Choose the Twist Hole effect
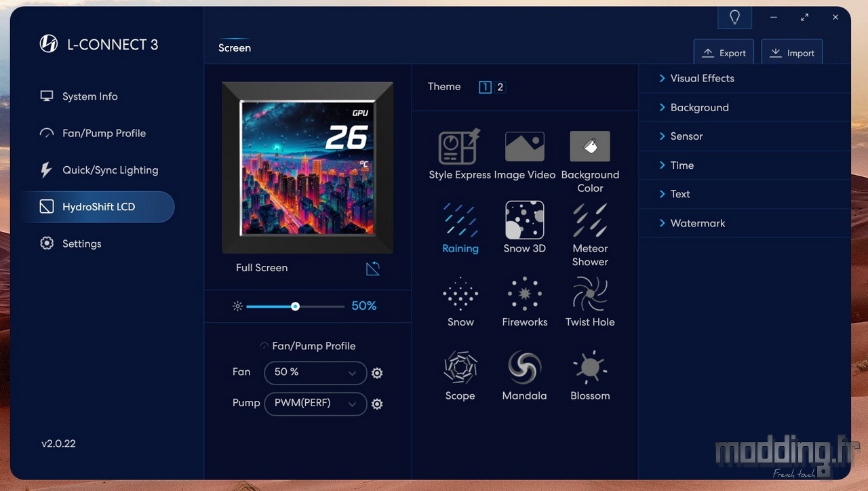The height and width of the screenshot is (491, 868). [590, 294]
